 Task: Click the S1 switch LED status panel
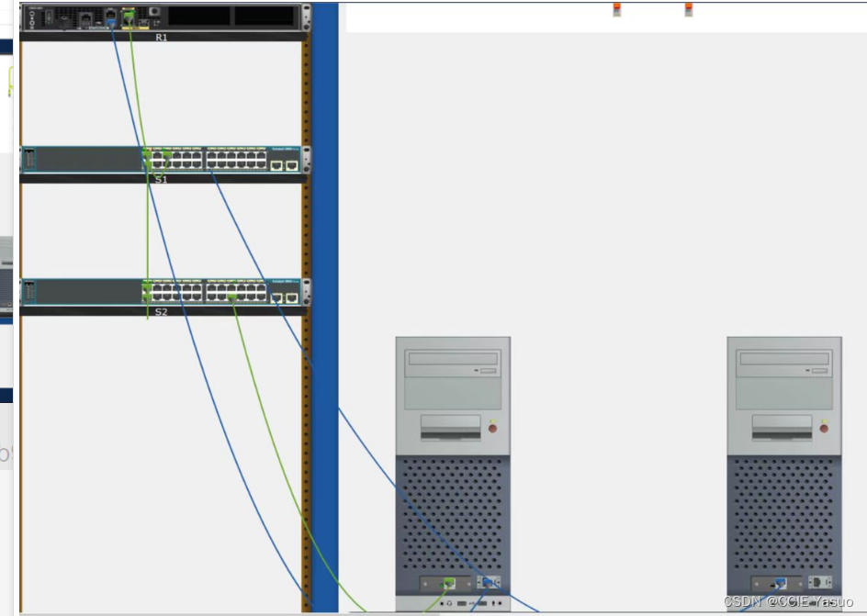[x=29, y=160]
